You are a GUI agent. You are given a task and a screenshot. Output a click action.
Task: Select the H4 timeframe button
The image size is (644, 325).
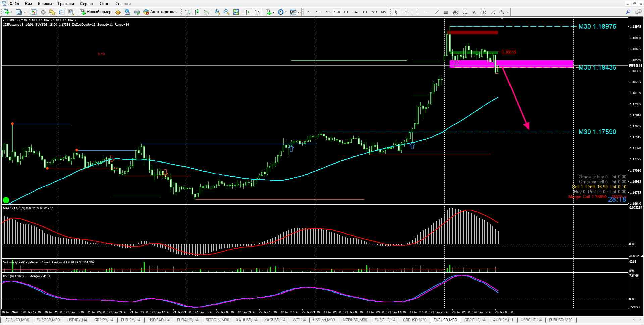356,12
